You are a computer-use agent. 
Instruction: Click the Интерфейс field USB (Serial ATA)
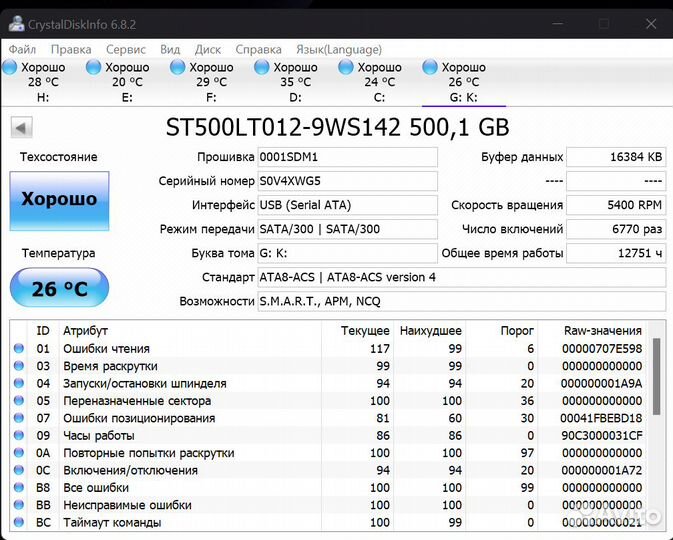point(347,205)
